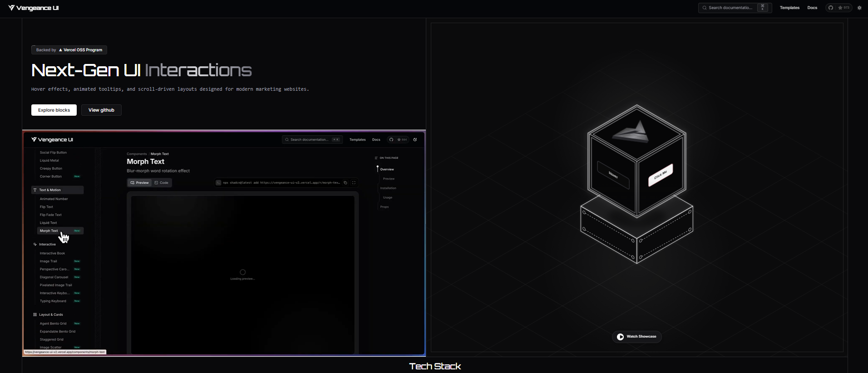Click the Vengeance UI logo in top bar
The image size is (868, 373).
(33, 8)
